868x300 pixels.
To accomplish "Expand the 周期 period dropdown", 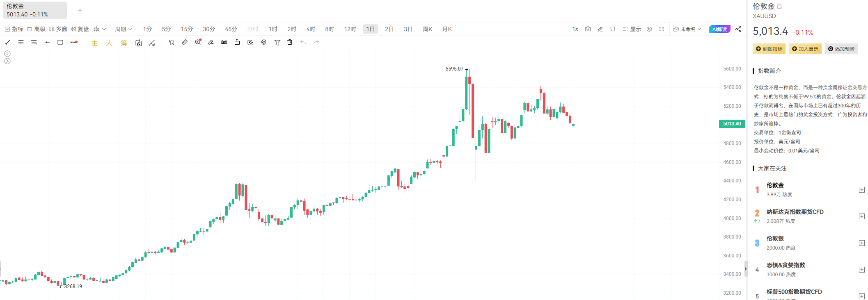I will coord(124,29).
